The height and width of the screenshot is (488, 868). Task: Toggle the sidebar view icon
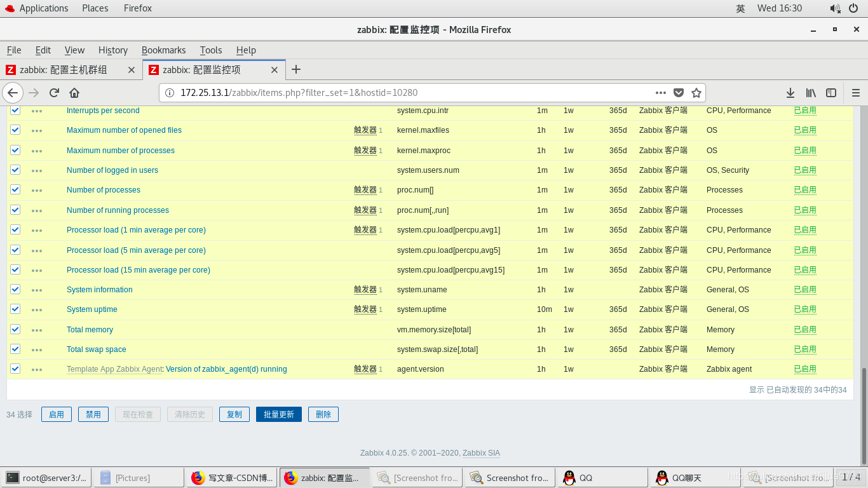tap(831, 93)
